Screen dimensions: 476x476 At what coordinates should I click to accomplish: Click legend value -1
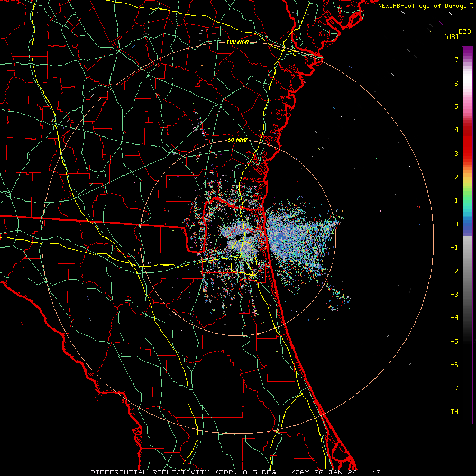click(x=454, y=248)
